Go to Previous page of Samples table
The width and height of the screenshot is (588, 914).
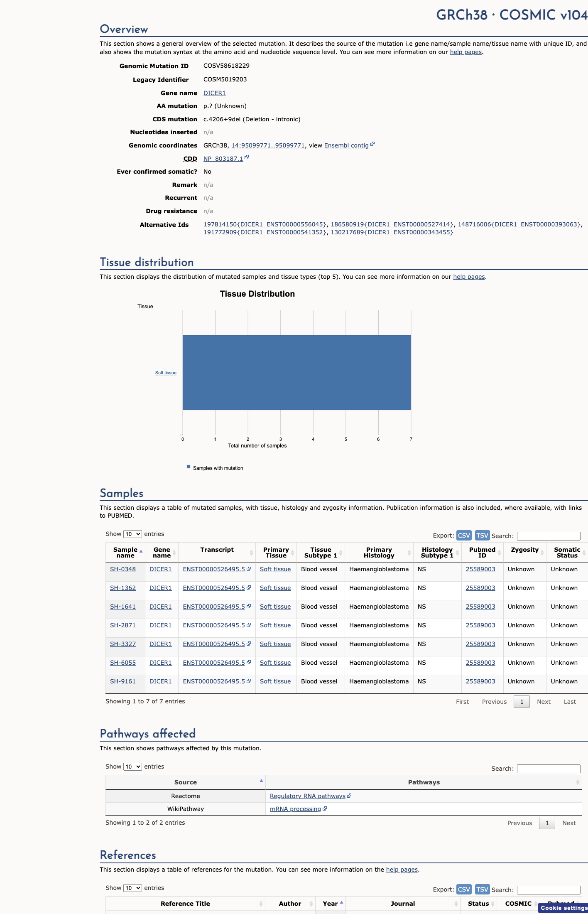tap(494, 702)
